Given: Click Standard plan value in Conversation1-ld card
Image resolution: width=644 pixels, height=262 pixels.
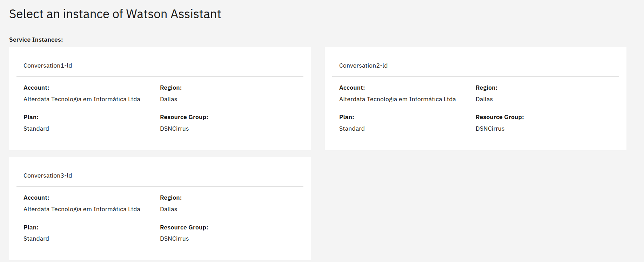Looking at the screenshot, I should (x=36, y=129).
